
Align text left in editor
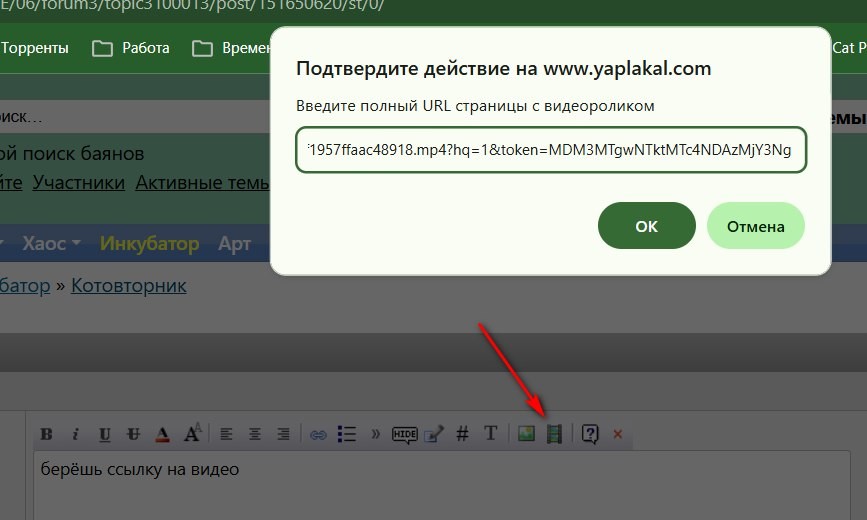226,434
